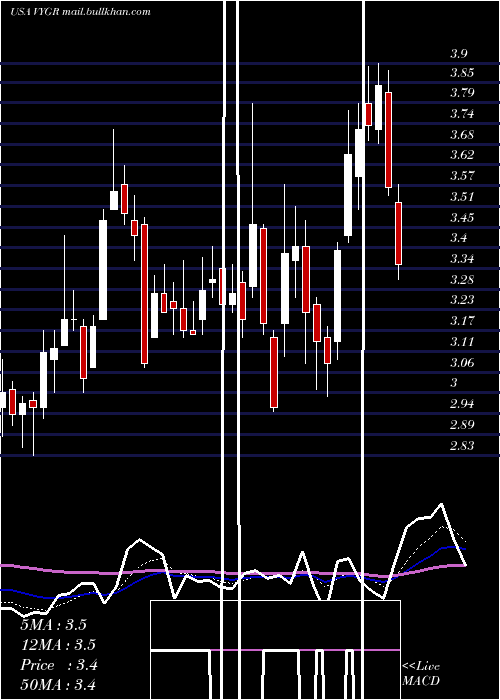The image size is (500, 700).
Task: Click the 50MA : 3.4 readout
Action: 58,685
